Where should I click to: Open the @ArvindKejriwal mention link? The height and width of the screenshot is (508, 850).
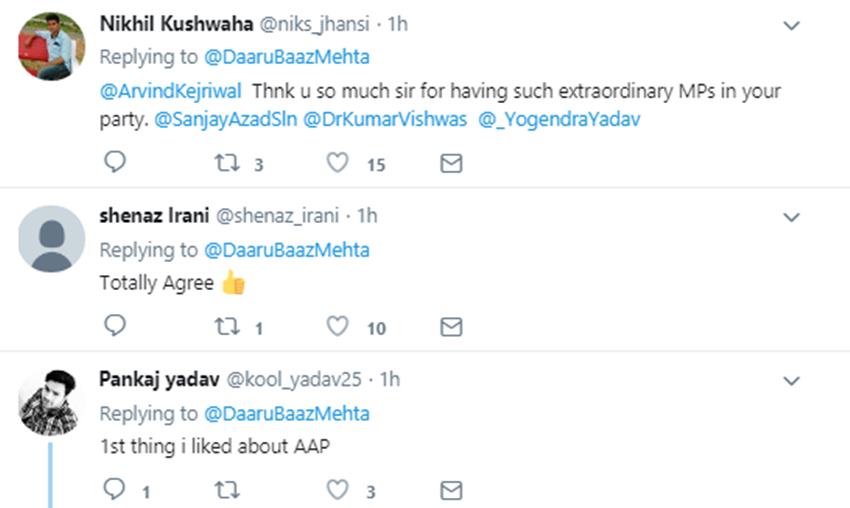pos(171,91)
